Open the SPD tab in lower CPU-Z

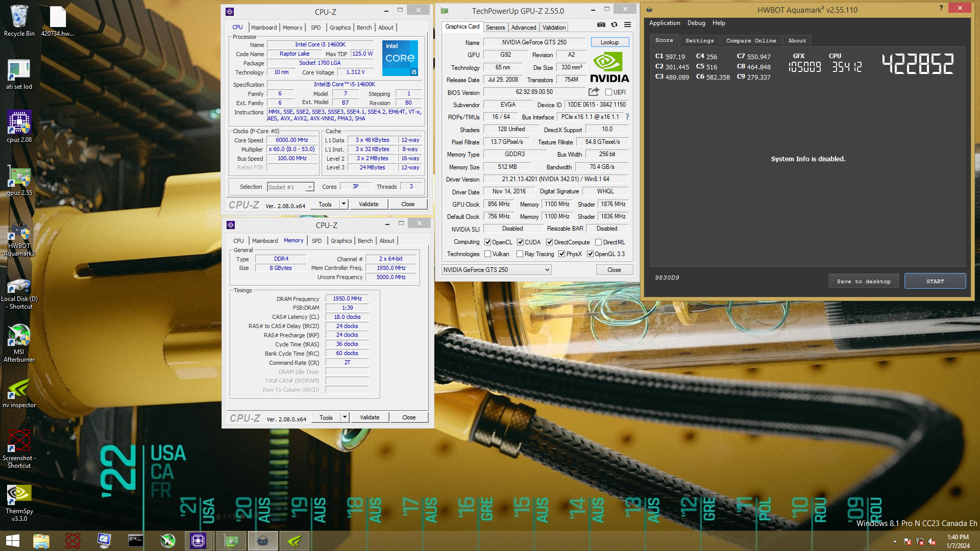pyautogui.click(x=317, y=241)
